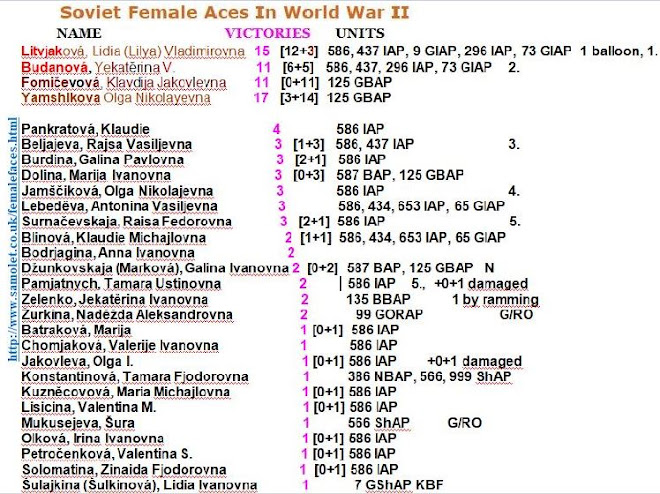Select the name Yamshikova Olga Nikolayevna
Screen dimensions: 660x494
point(116,98)
